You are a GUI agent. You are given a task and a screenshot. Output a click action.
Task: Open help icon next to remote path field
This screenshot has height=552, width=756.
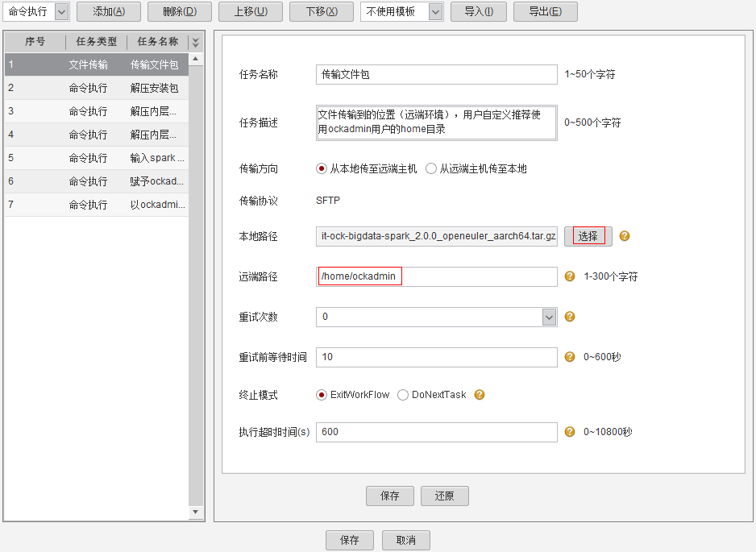[569, 276]
